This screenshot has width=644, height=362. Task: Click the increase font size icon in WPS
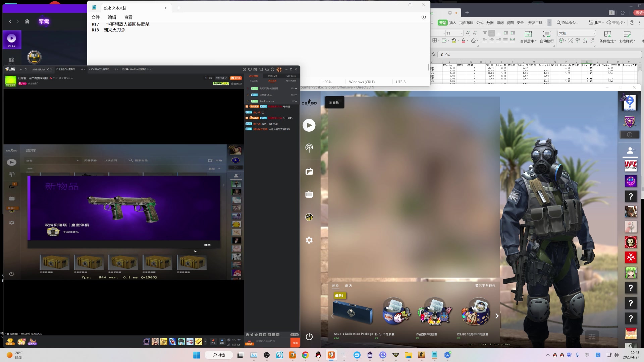468,33
